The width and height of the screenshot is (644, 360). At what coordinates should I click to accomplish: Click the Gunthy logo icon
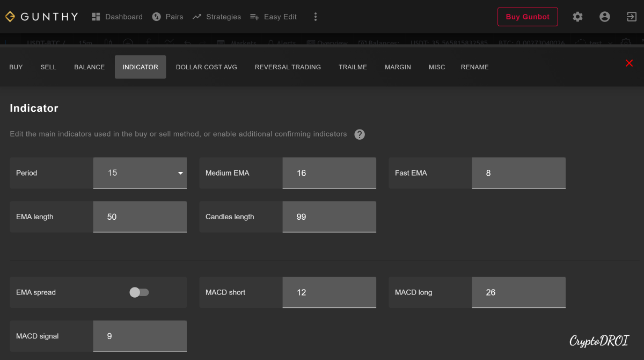tap(10, 17)
